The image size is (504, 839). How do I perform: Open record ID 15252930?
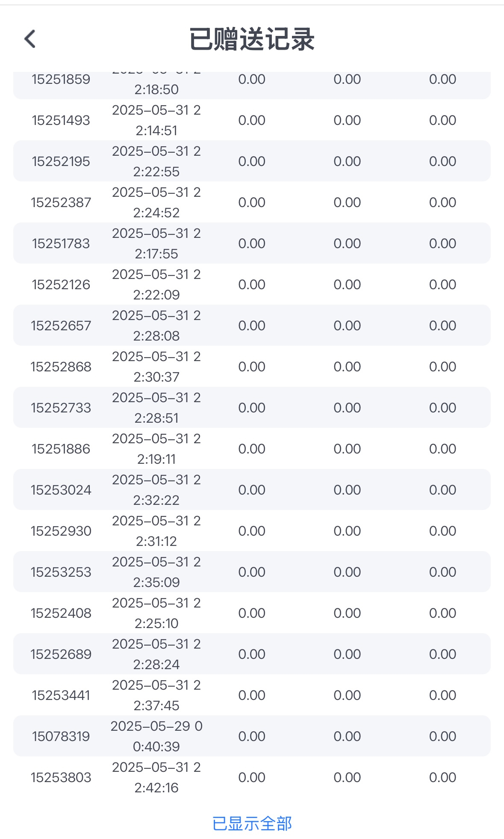click(x=61, y=531)
